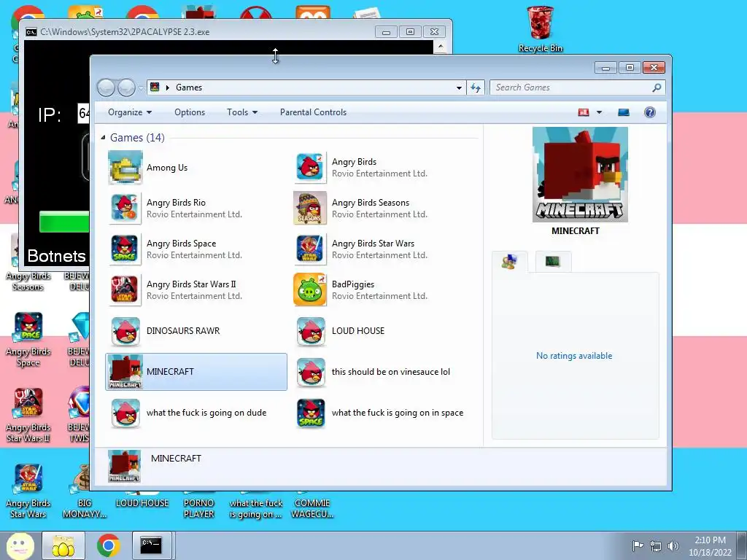This screenshot has width=747, height=560.
Task: Open the smiley Start button
Action: 20,545
